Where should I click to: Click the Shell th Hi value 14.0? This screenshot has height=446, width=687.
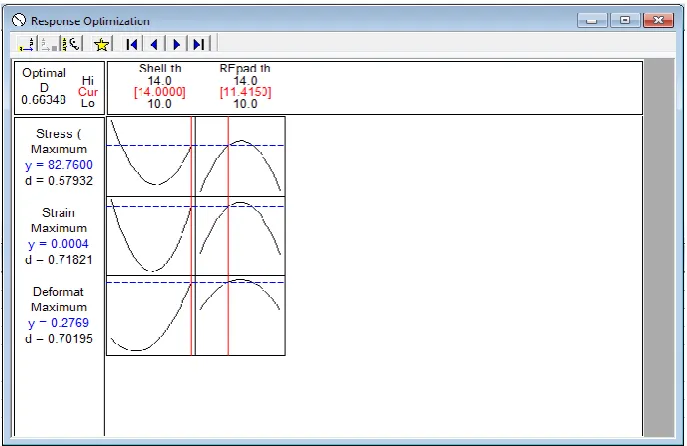click(159, 81)
